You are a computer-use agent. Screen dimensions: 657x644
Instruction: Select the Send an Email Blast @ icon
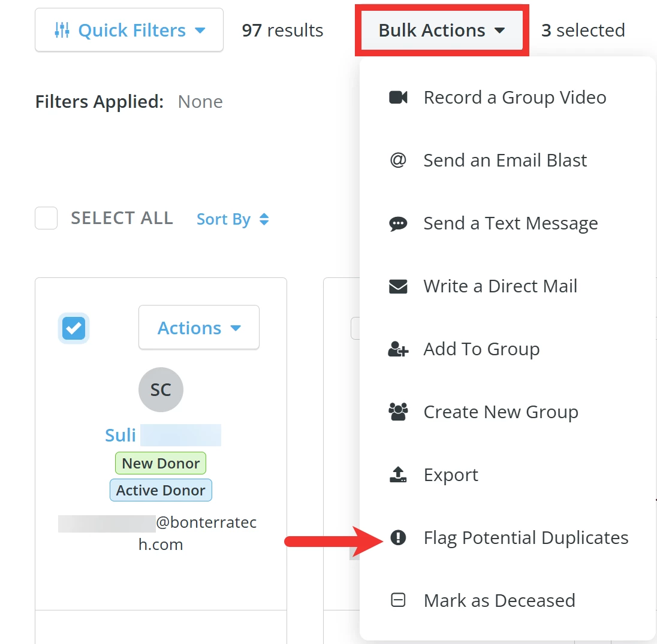pos(398,160)
